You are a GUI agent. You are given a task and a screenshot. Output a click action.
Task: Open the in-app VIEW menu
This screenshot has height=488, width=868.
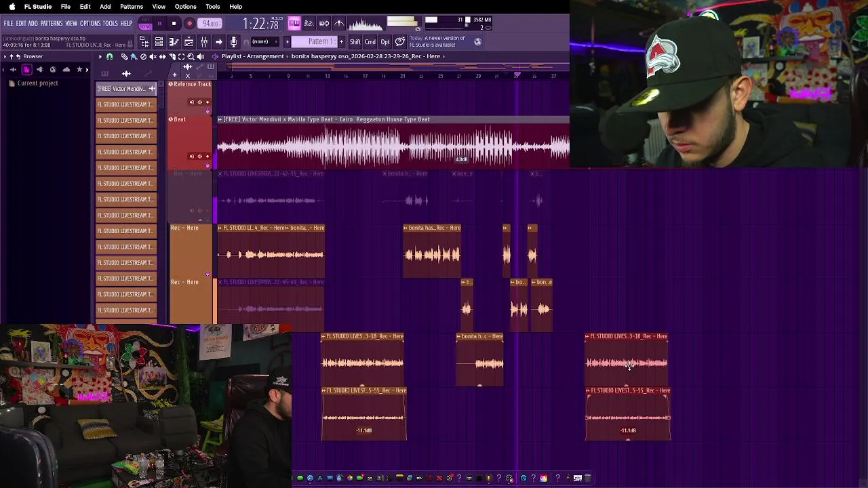point(71,23)
